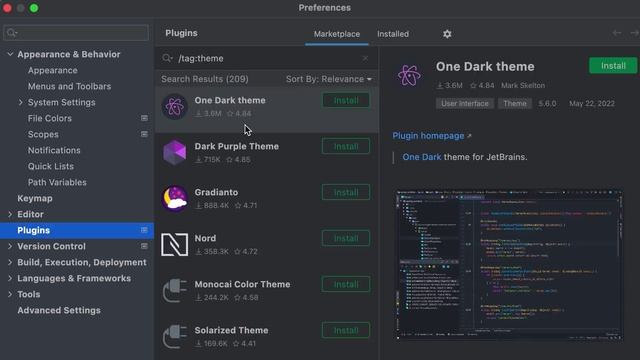Click the Nord plugin logo icon
This screenshot has height=360, width=640.
coord(175,244)
